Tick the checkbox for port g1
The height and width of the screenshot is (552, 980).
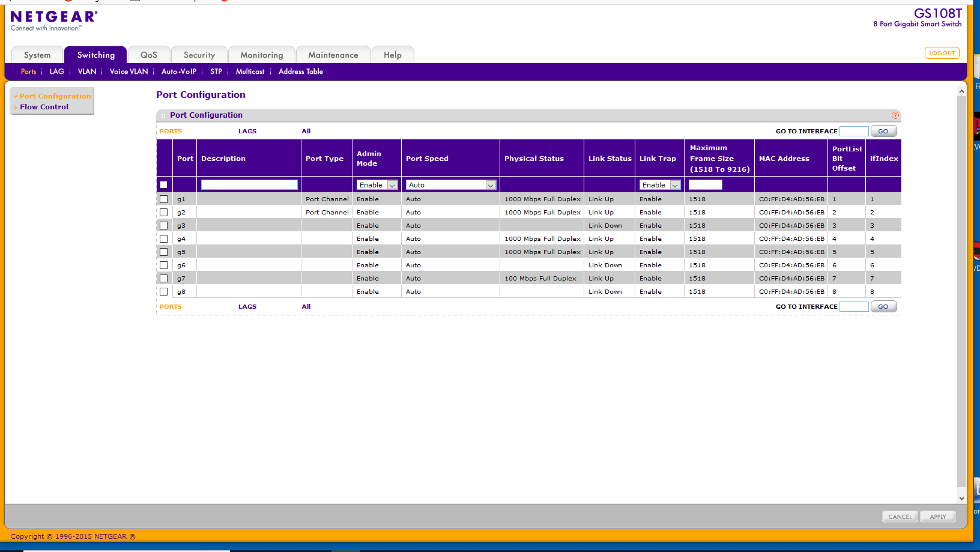pyautogui.click(x=163, y=199)
